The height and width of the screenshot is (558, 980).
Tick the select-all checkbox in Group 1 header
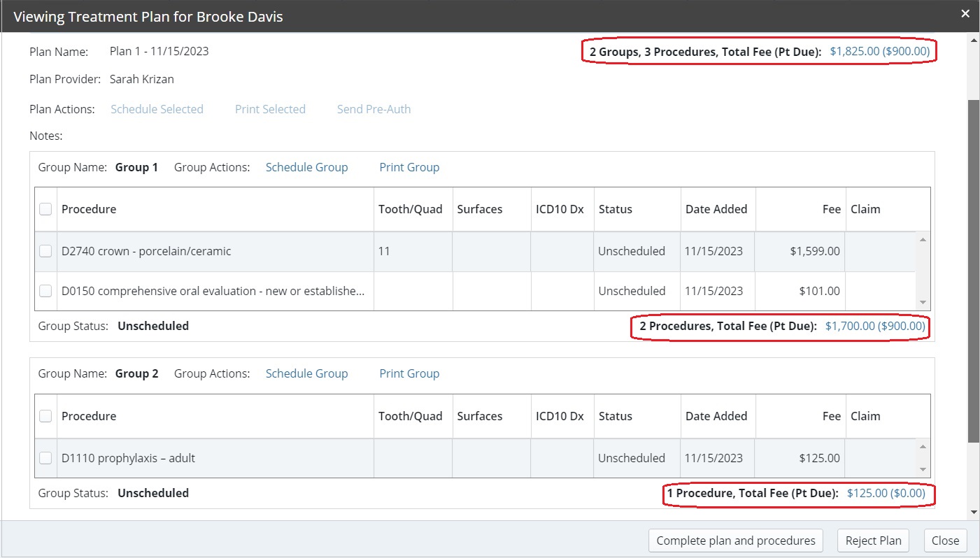45,209
